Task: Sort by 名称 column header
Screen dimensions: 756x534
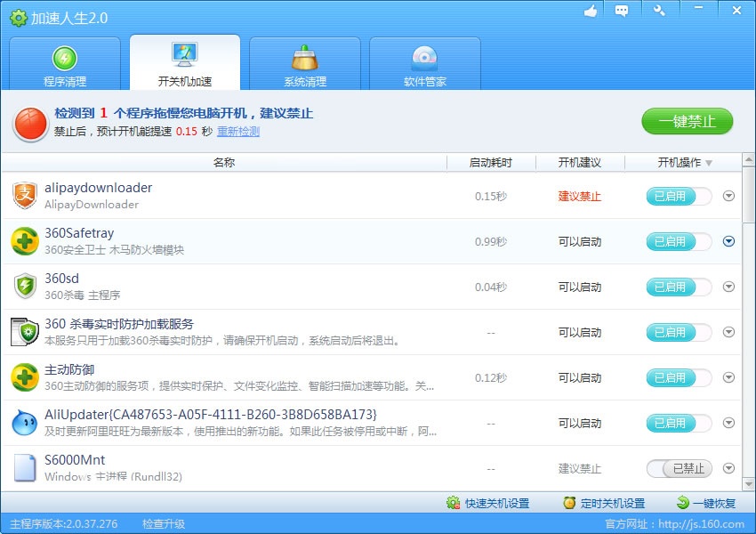Action: click(x=224, y=163)
